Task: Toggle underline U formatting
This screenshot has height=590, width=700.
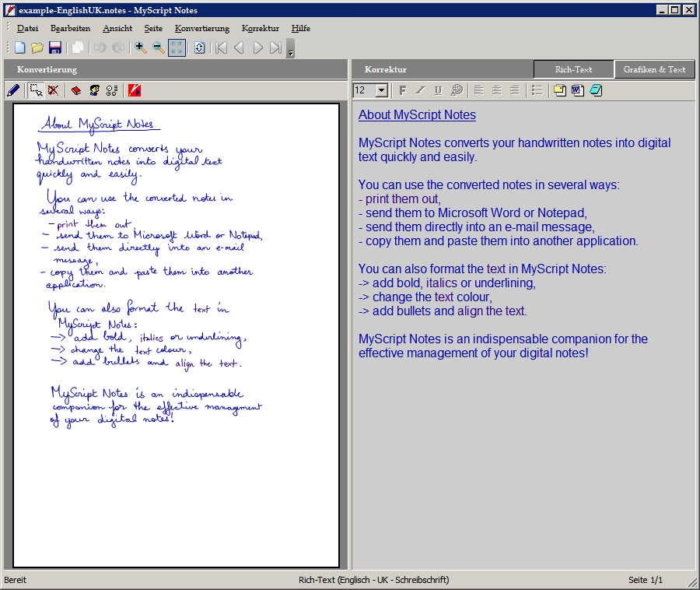Action: (x=439, y=90)
